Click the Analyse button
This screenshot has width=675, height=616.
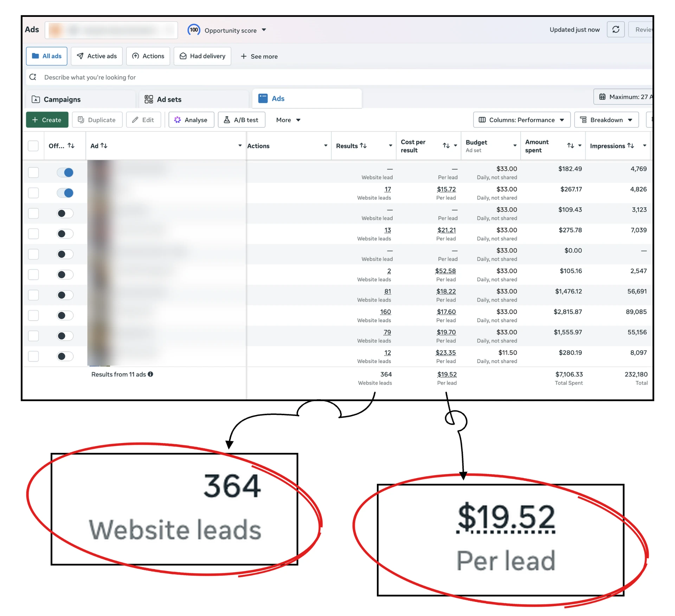click(x=191, y=120)
